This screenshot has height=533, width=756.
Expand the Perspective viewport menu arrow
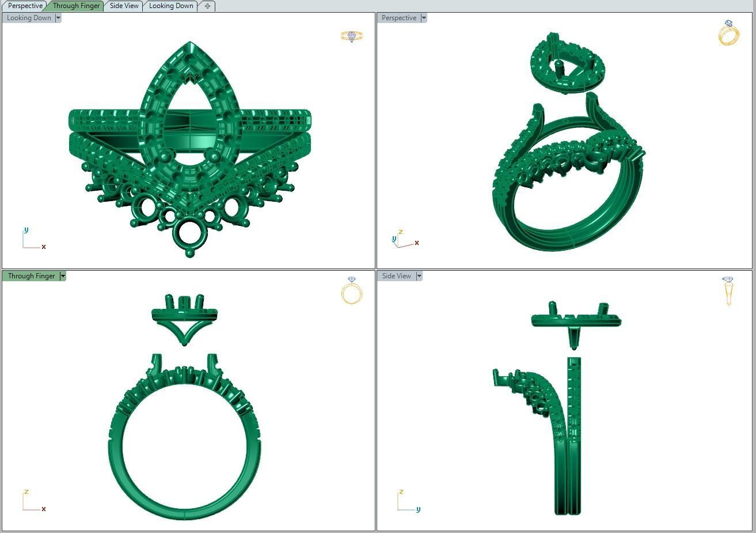pos(424,18)
